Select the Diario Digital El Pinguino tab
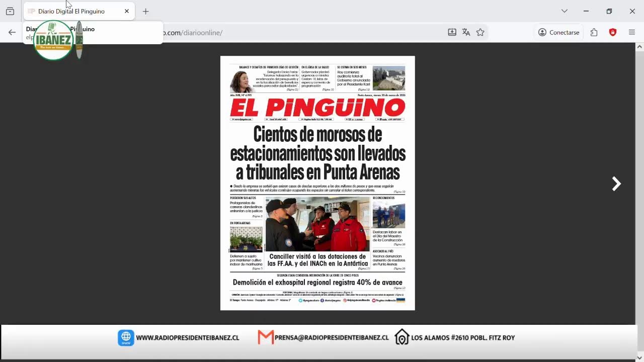 (x=71, y=11)
